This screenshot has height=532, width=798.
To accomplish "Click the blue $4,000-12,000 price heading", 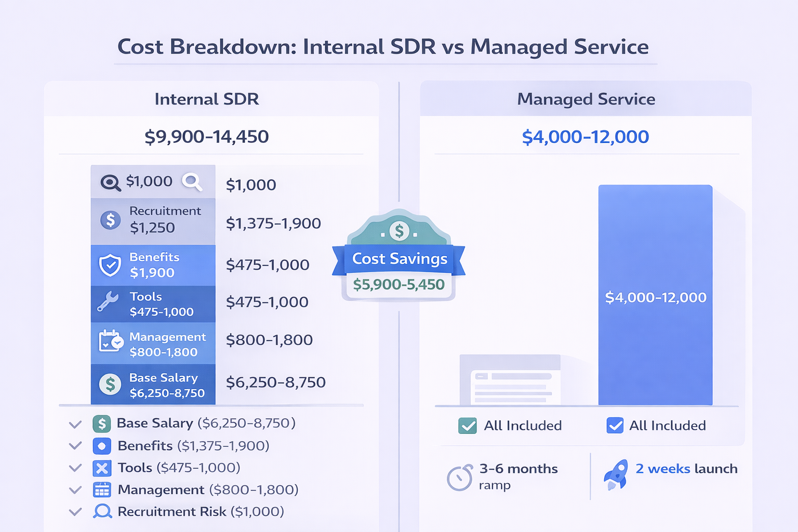I will click(x=585, y=137).
